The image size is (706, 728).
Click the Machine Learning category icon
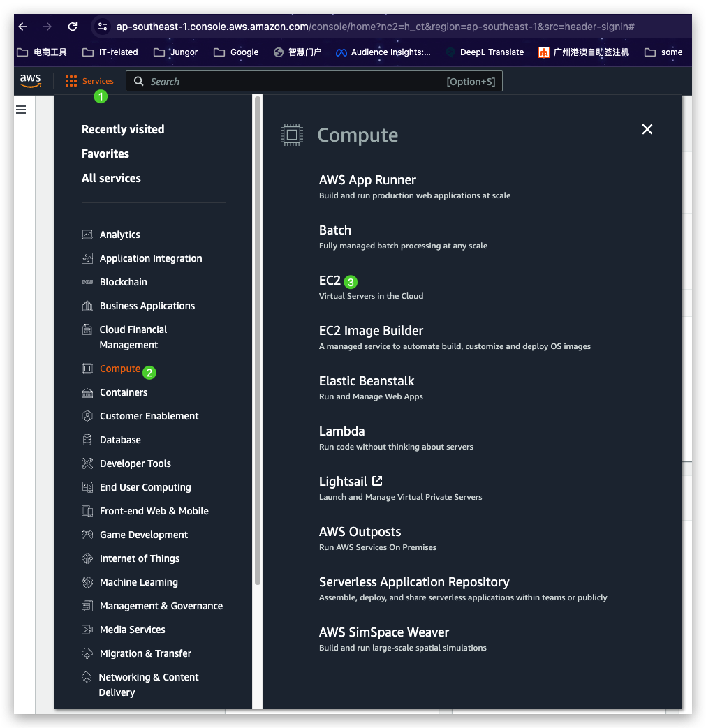[87, 582]
